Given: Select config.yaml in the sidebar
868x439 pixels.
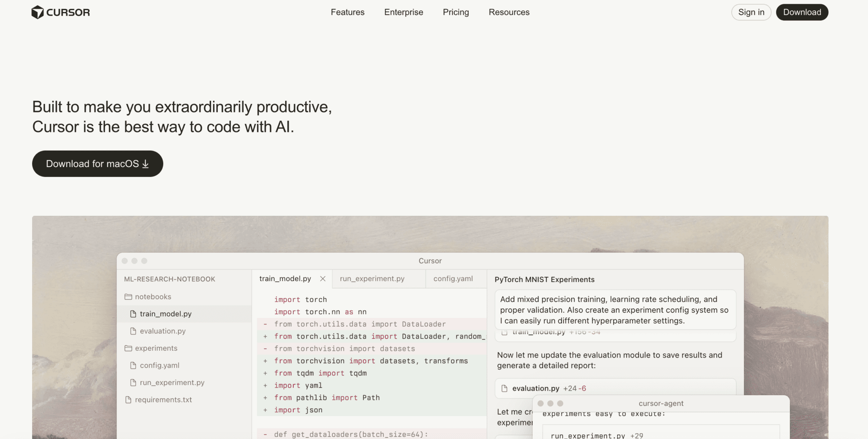Looking at the screenshot, I should point(160,365).
